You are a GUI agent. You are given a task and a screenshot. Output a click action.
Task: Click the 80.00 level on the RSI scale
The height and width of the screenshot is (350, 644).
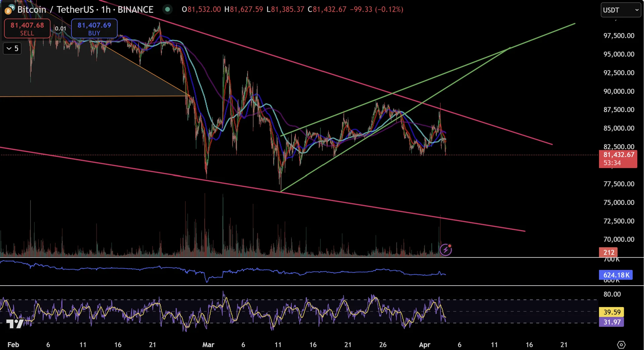point(612,294)
